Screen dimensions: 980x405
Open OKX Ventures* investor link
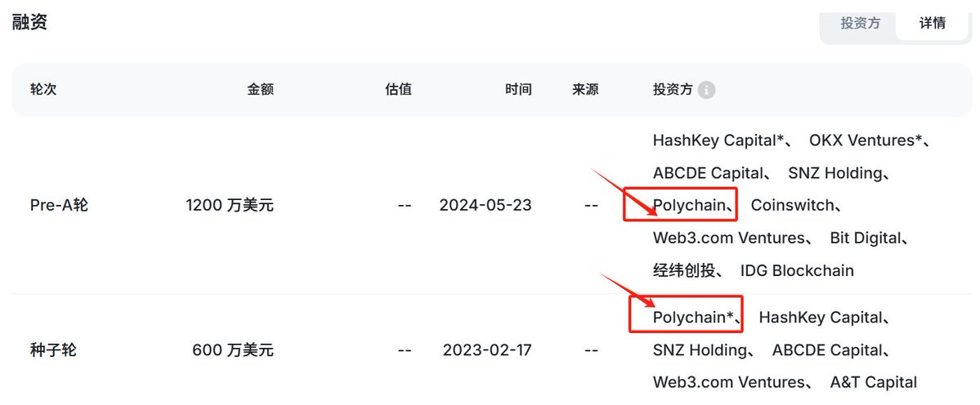tap(866, 140)
